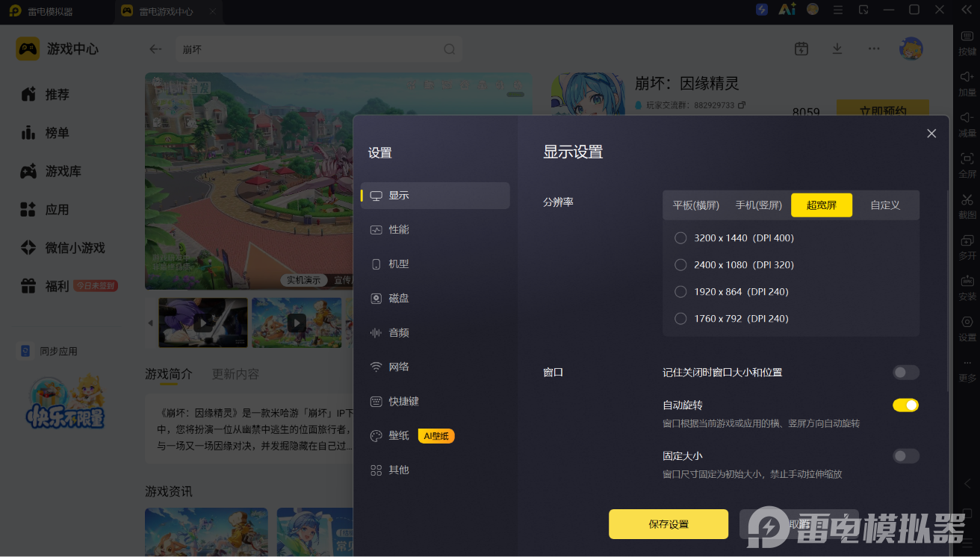This screenshot has width=980, height=557.
Task: Open the 自定义 resolution tab
Action: [x=885, y=205]
